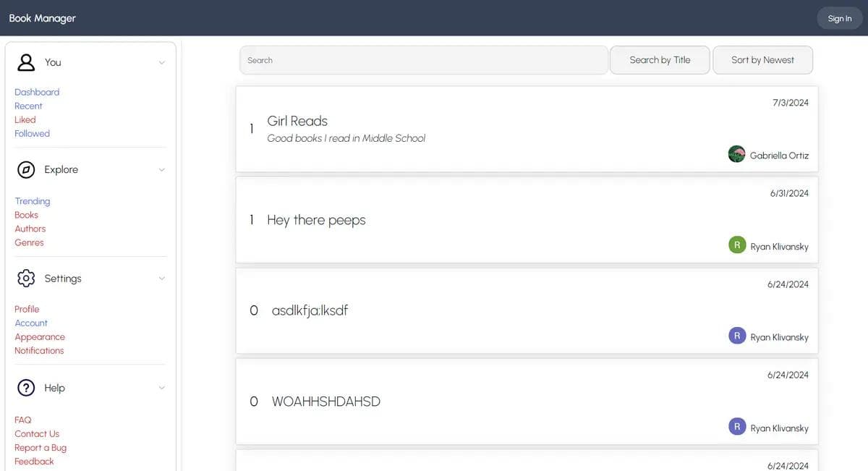This screenshot has width=868, height=471.
Task: Click the green Ryan Klivansky avatar
Action: pos(736,245)
